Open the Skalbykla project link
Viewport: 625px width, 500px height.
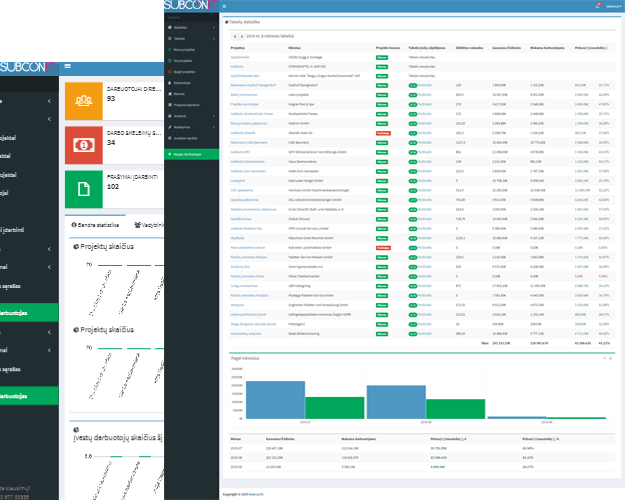237,238
